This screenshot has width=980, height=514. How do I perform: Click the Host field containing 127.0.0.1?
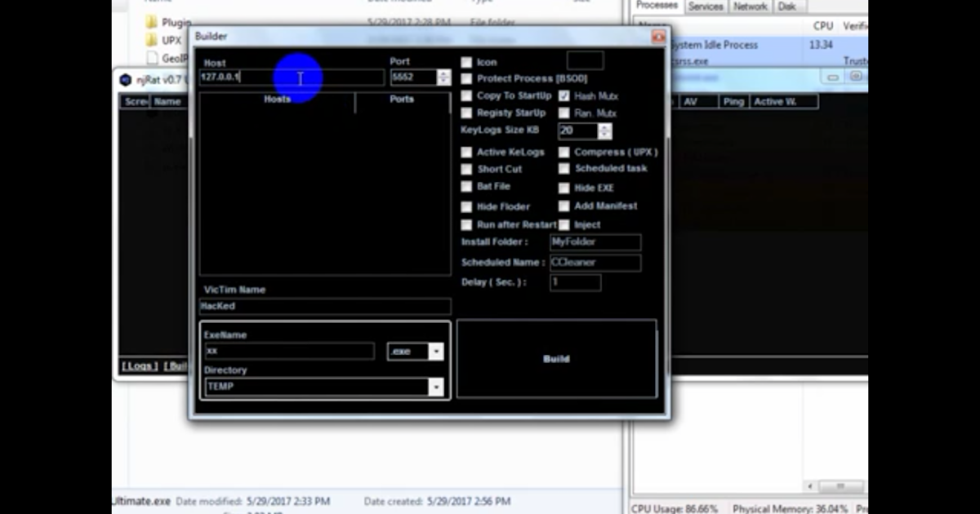pyautogui.click(x=292, y=78)
